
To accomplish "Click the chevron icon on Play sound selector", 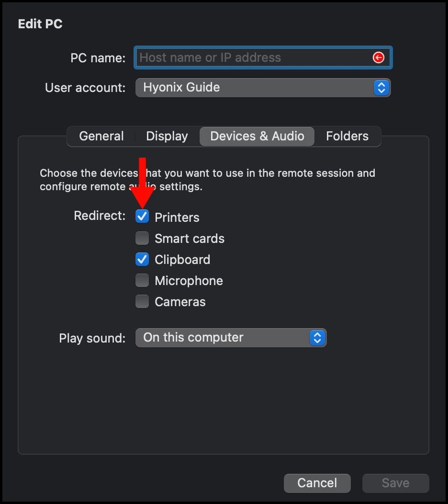I will coord(317,338).
